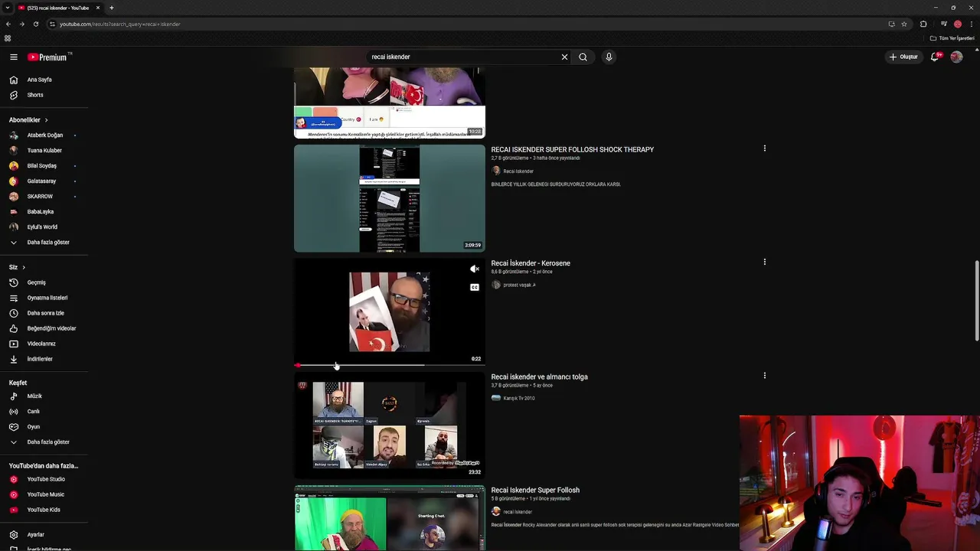Open Daha sonra izle list

[46, 313]
